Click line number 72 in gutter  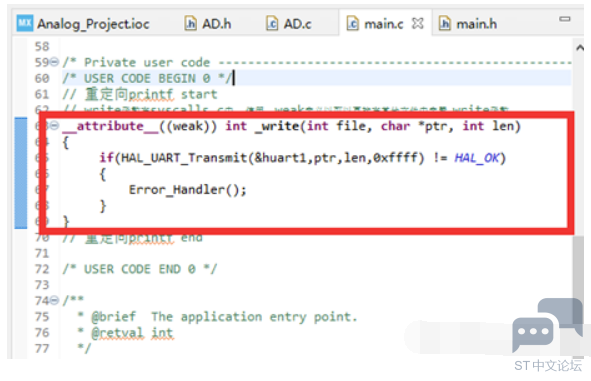pyautogui.click(x=42, y=269)
